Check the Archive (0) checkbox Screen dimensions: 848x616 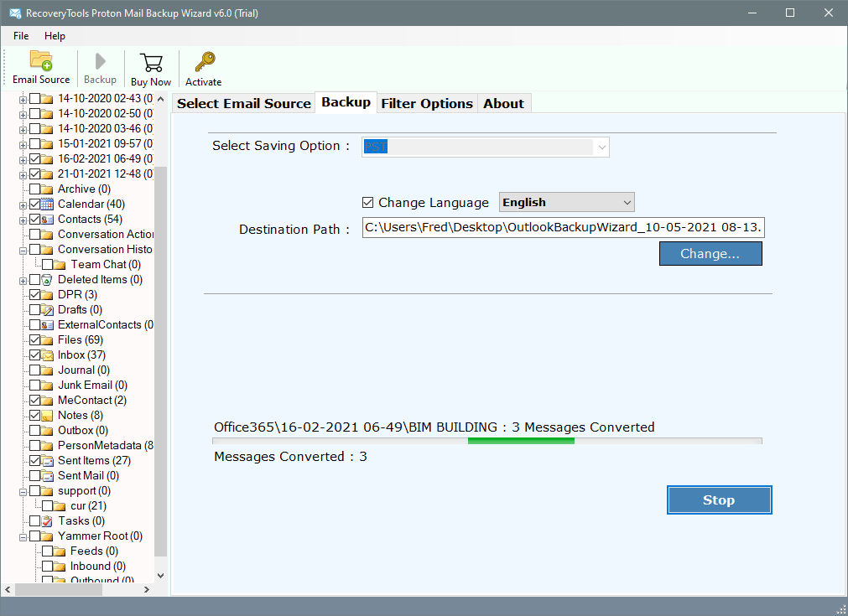[x=34, y=189]
